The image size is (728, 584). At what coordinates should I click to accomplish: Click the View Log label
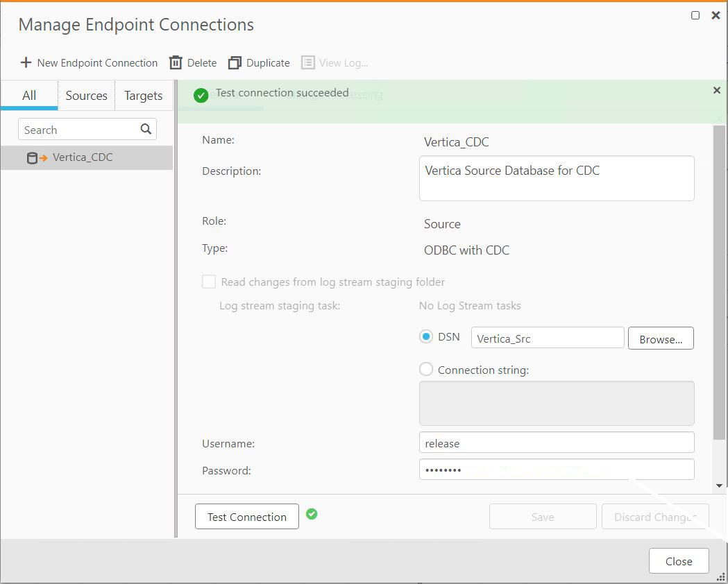(x=344, y=63)
